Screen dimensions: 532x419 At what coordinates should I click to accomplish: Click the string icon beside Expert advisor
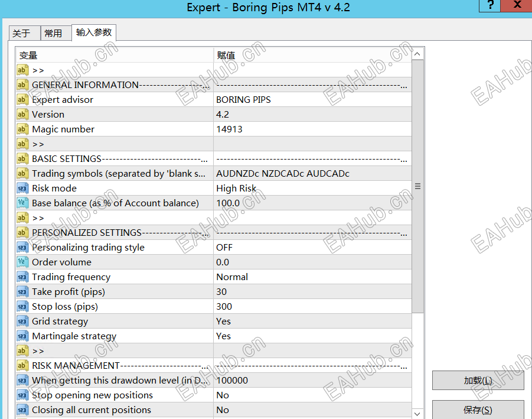[22, 99]
